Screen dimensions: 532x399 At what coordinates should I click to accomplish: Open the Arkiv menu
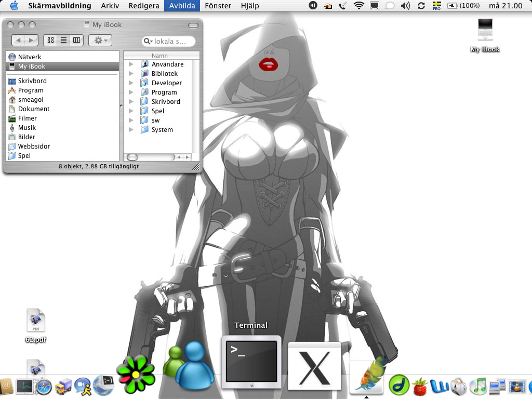click(x=110, y=6)
